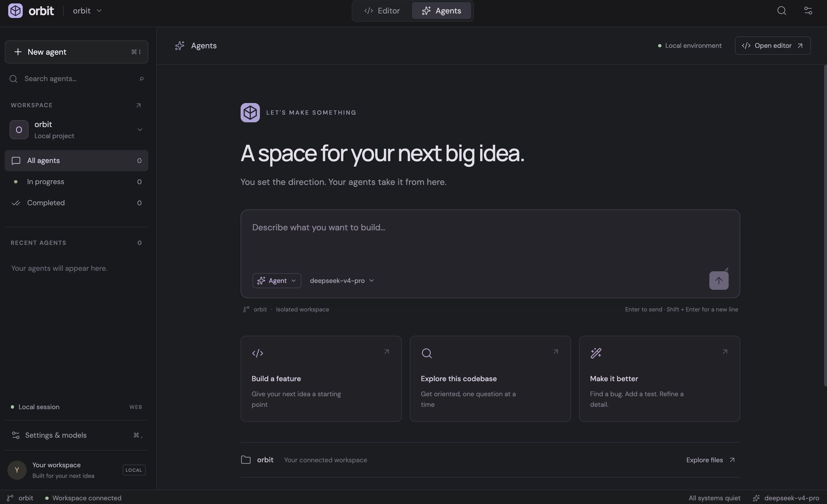Click the New agent button
Screen dimensions: 827x504
pyautogui.click(x=76, y=52)
